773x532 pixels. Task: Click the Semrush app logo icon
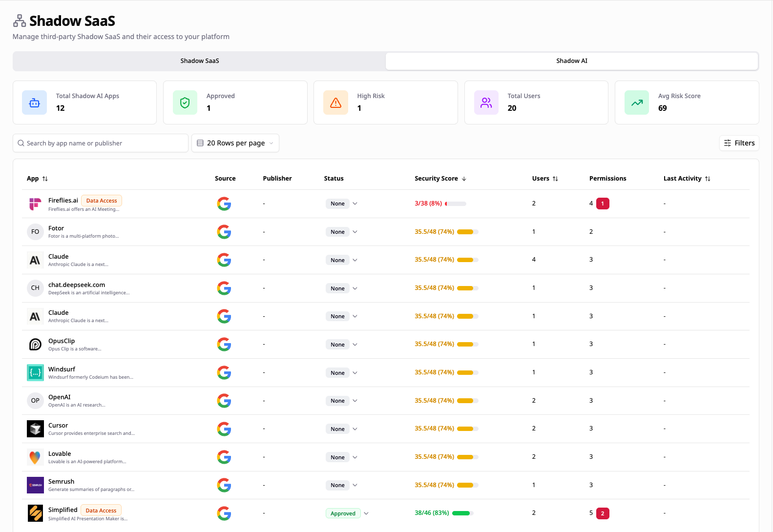(35, 485)
